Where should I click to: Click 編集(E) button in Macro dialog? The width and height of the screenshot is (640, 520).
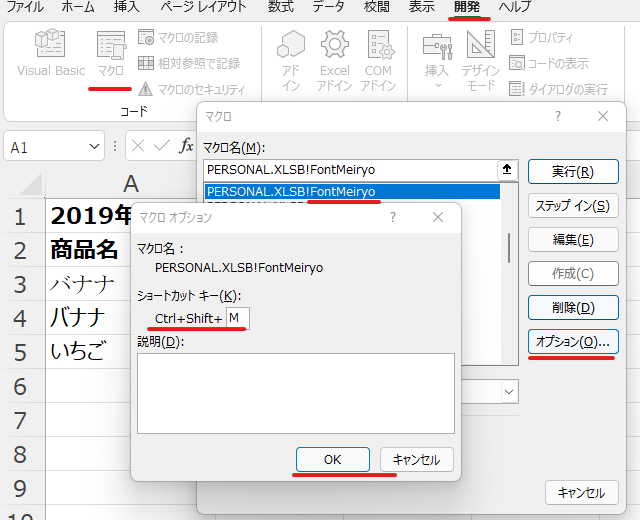click(x=573, y=240)
